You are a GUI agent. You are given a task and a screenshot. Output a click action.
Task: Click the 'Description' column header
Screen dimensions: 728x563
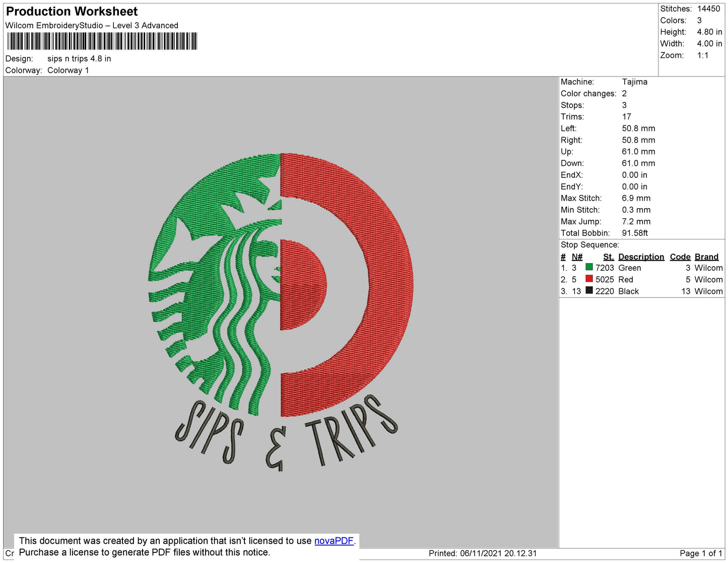641,257
